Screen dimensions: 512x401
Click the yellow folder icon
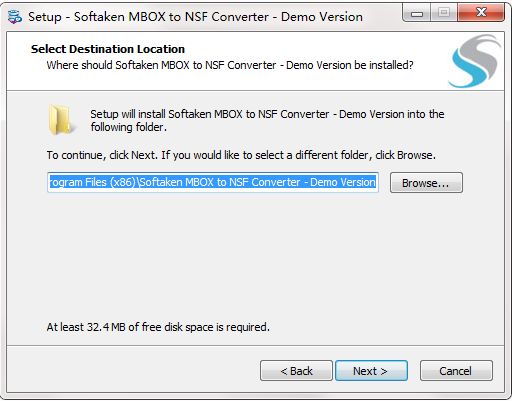pos(60,120)
